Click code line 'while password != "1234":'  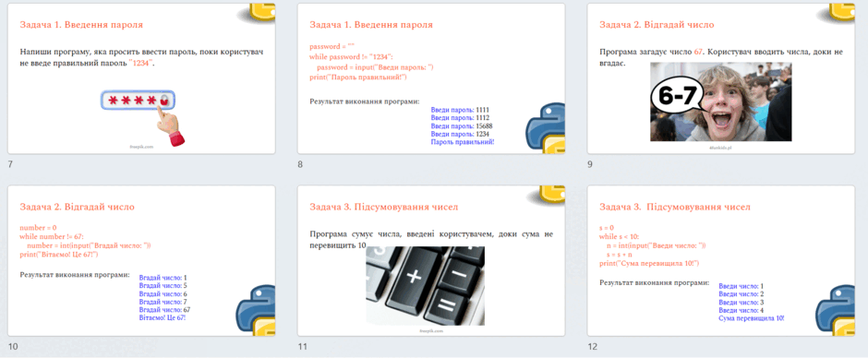352,56
